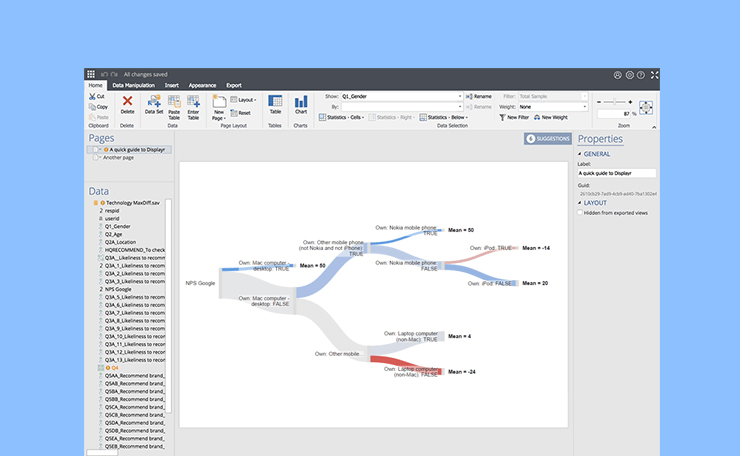Add a new Data Set
The height and width of the screenshot is (456, 740).
[154, 102]
